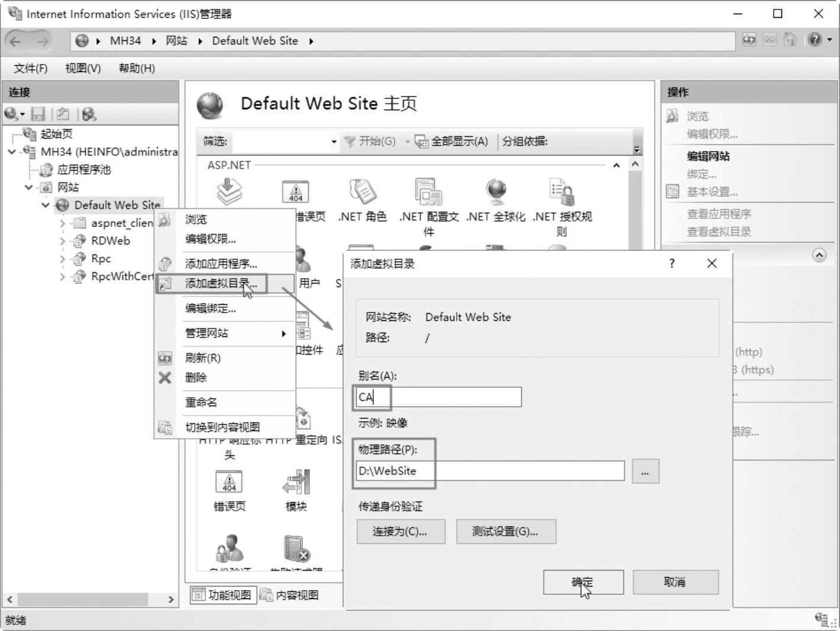The image size is (840, 631).
Task: Collapse the ASP.NET group section
Action: point(616,165)
